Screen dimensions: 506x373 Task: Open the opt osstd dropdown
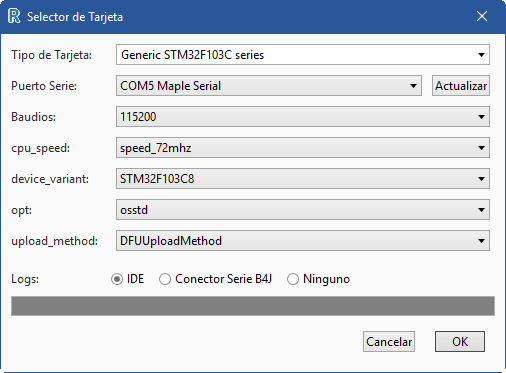(x=303, y=210)
